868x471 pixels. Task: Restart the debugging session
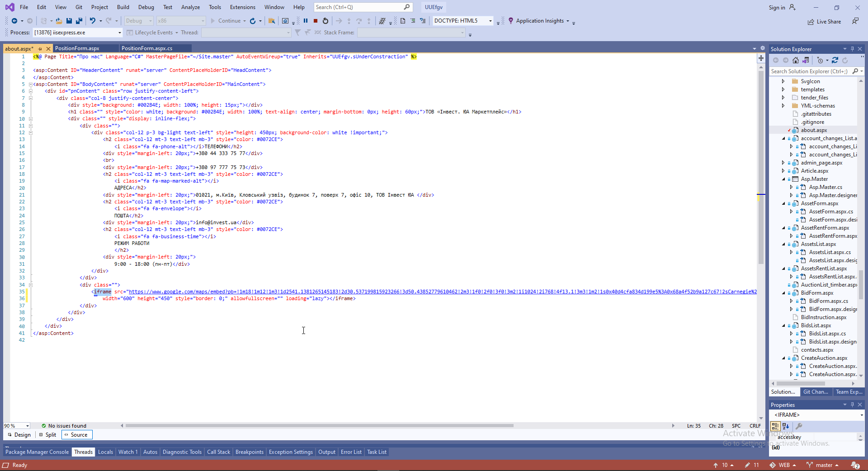point(325,21)
